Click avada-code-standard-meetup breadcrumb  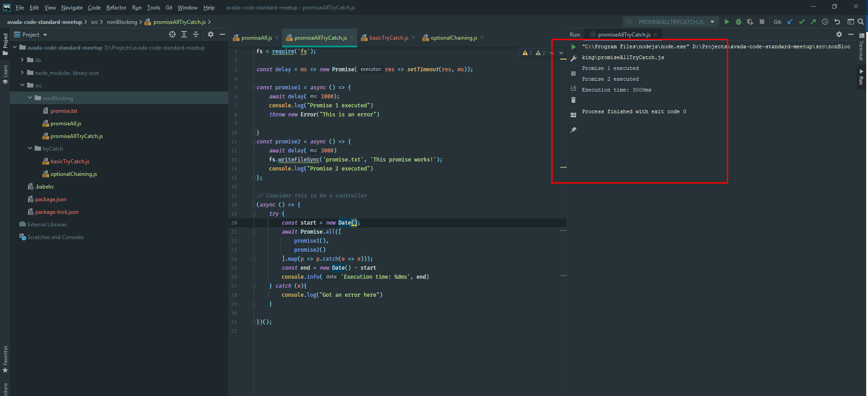[x=44, y=22]
